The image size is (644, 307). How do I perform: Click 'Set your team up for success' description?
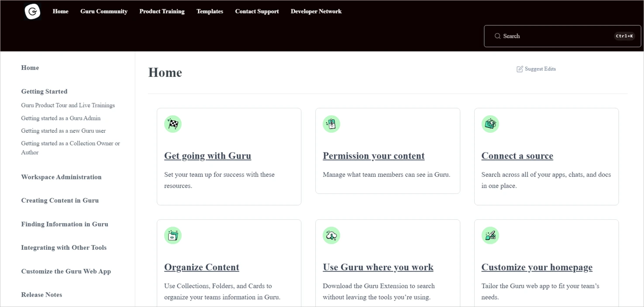tap(219, 180)
